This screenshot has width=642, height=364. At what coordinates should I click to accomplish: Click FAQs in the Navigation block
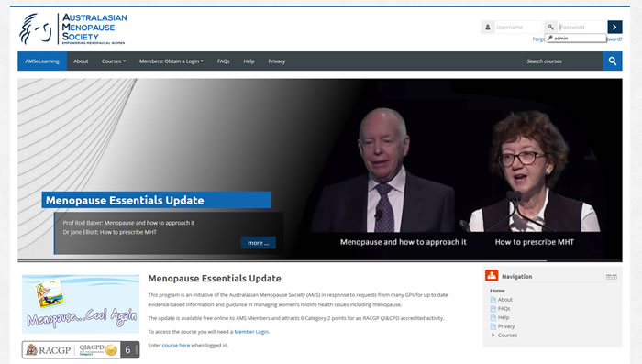pos(504,309)
